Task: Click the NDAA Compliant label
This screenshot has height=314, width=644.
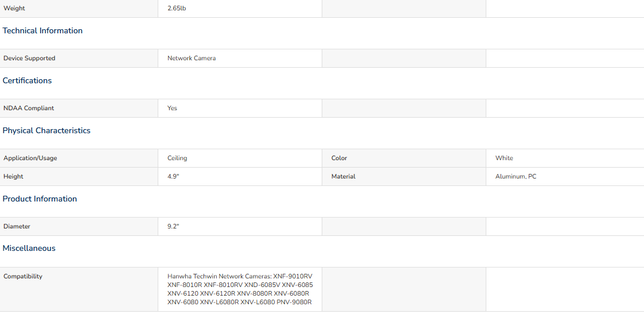Action: [29, 108]
